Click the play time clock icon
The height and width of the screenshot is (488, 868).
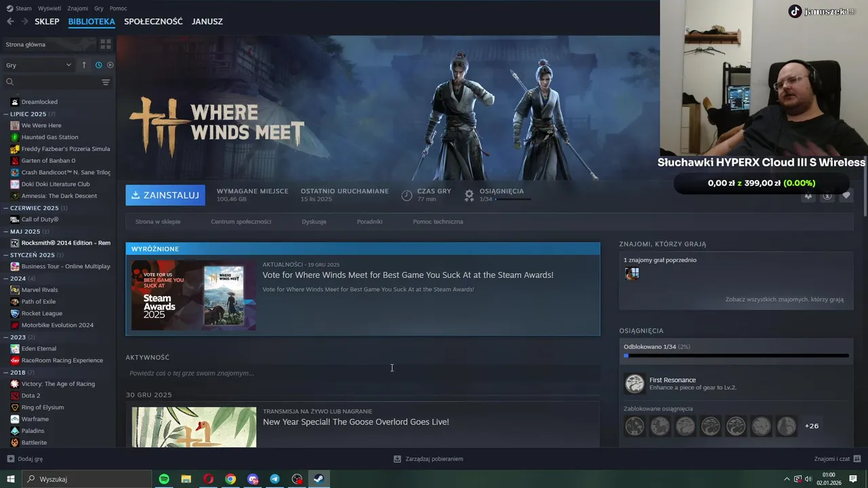coord(407,195)
